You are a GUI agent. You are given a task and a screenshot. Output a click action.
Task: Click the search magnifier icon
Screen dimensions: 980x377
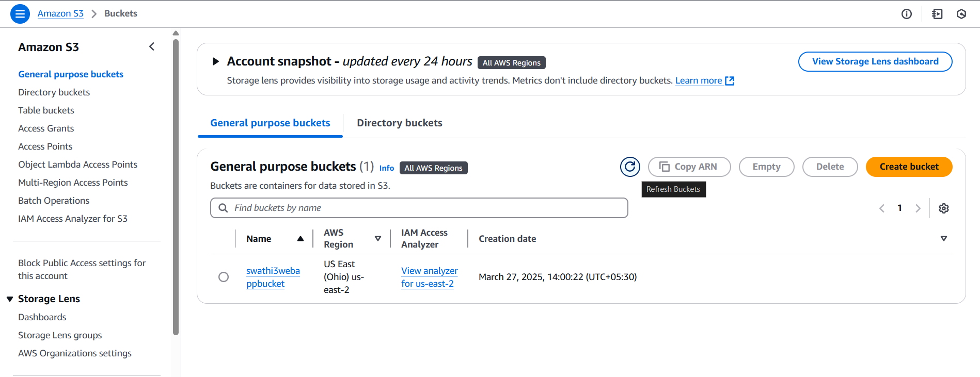223,208
